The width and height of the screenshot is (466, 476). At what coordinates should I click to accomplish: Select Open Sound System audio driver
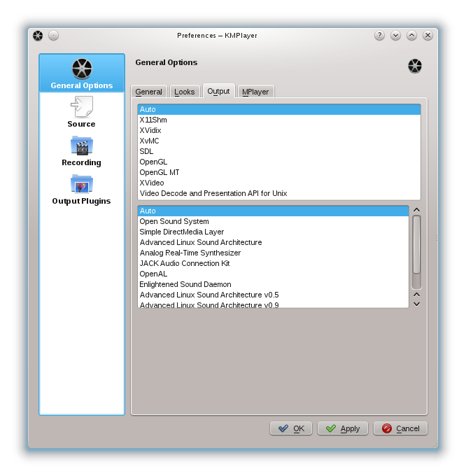click(274, 221)
